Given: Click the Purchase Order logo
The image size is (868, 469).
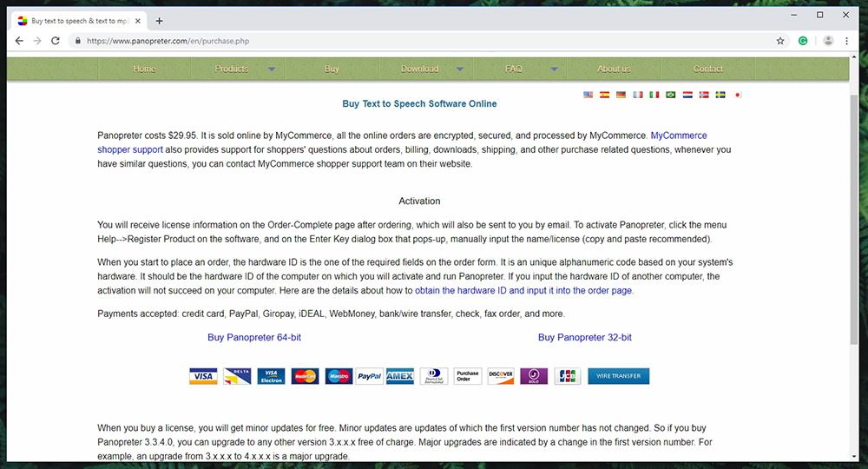Looking at the screenshot, I should [x=468, y=376].
